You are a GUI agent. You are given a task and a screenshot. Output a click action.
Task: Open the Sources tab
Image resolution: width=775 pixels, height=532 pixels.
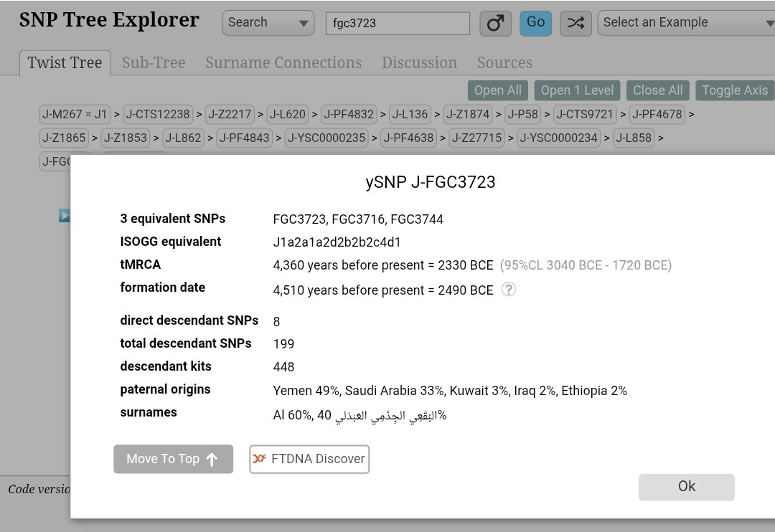point(504,62)
